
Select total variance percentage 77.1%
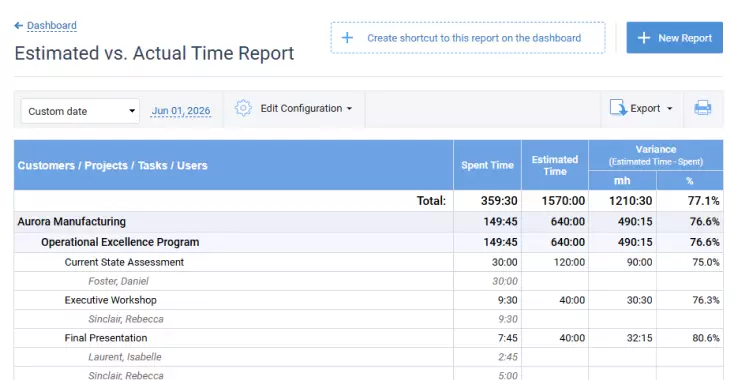tap(703, 201)
